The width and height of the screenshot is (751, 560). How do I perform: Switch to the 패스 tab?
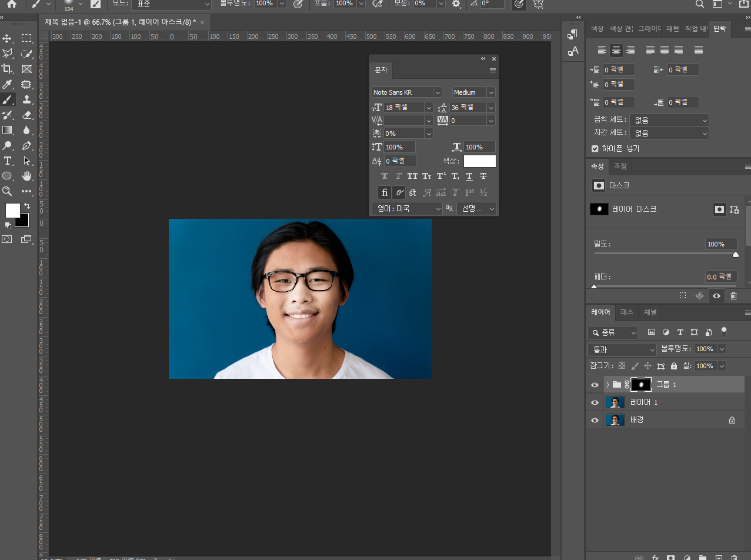tap(627, 312)
